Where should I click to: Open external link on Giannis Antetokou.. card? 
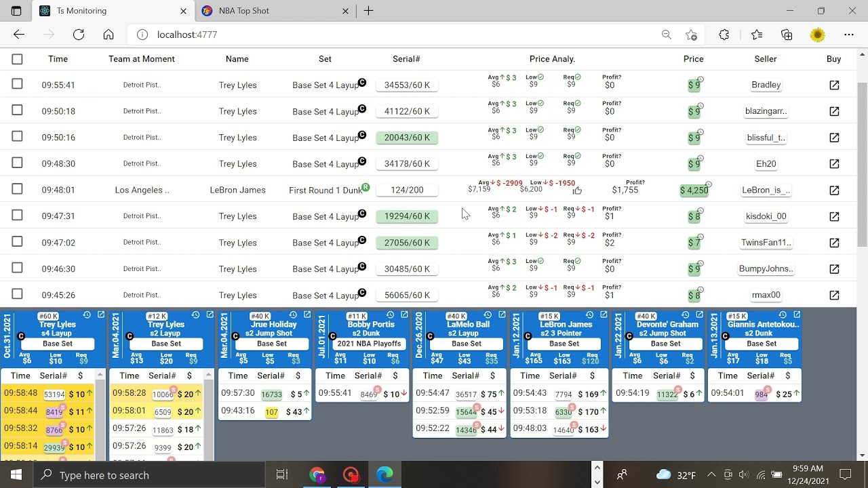pyautogui.click(x=797, y=315)
